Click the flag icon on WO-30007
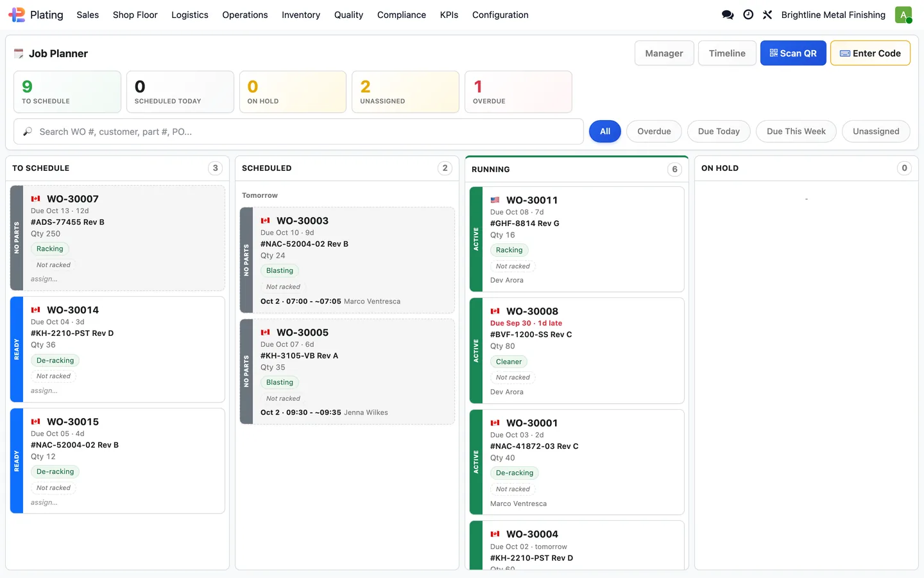The height and width of the screenshot is (578, 924). (36, 199)
